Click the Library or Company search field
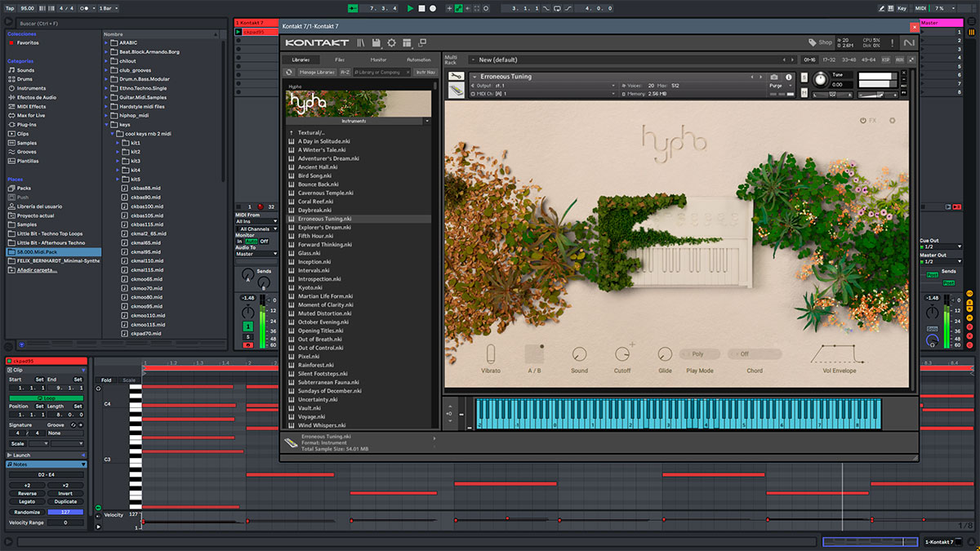980x551 pixels. click(382, 72)
